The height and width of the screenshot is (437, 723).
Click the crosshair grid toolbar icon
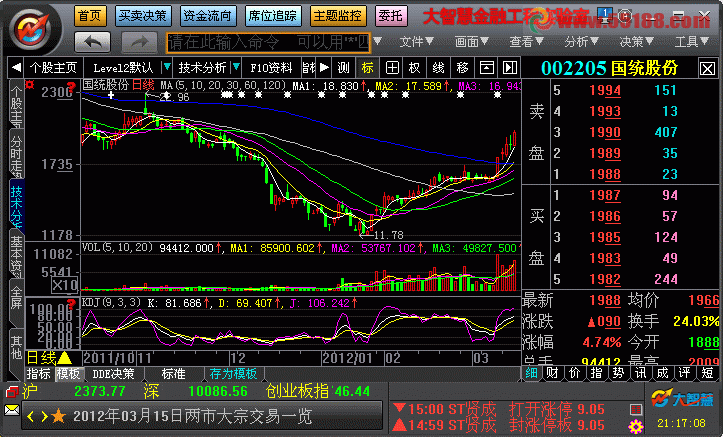point(392,68)
